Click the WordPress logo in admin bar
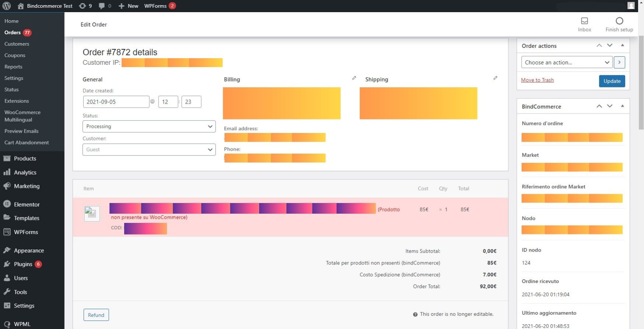This screenshot has width=644, height=329. pyautogui.click(x=7, y=6)
